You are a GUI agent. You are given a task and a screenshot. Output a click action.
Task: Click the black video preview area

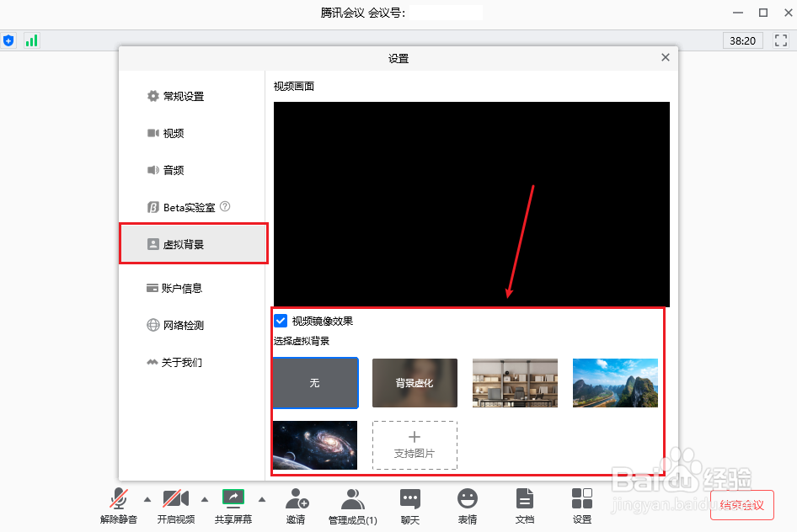click(x=472, y=204)
